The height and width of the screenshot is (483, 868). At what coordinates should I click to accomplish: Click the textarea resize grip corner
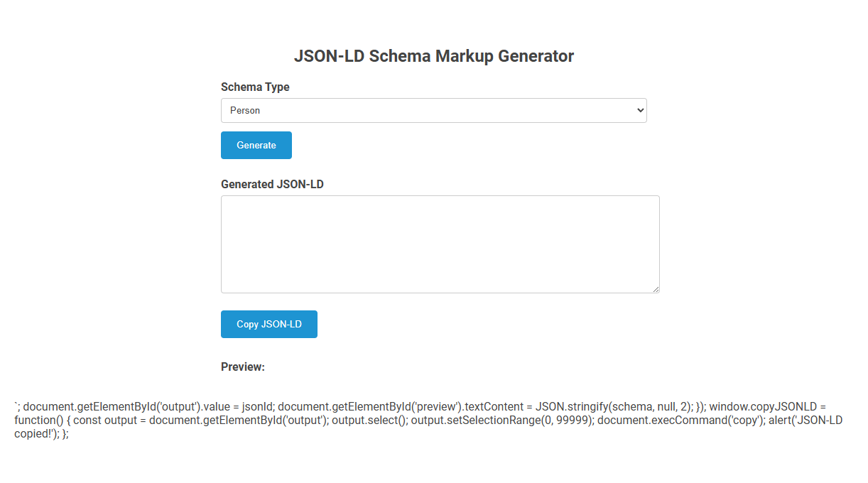[655, 288]
